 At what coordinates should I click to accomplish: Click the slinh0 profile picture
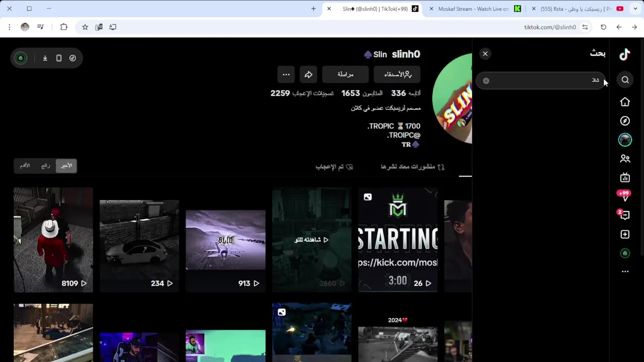452,99
